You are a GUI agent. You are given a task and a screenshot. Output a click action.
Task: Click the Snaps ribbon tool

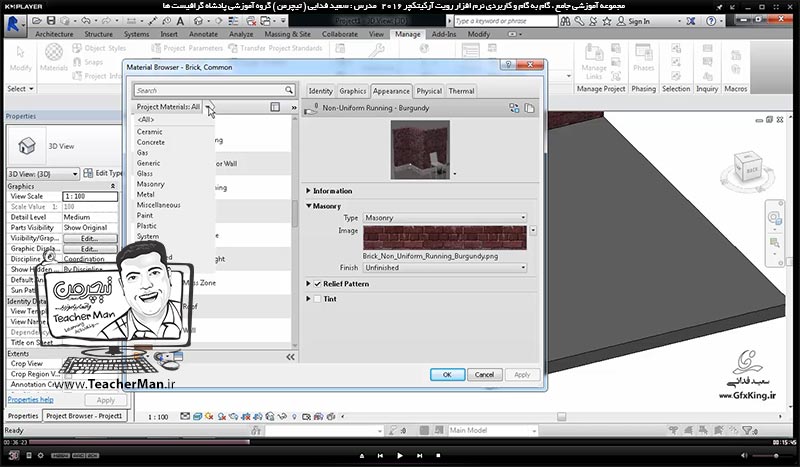[x=88, y=62]
